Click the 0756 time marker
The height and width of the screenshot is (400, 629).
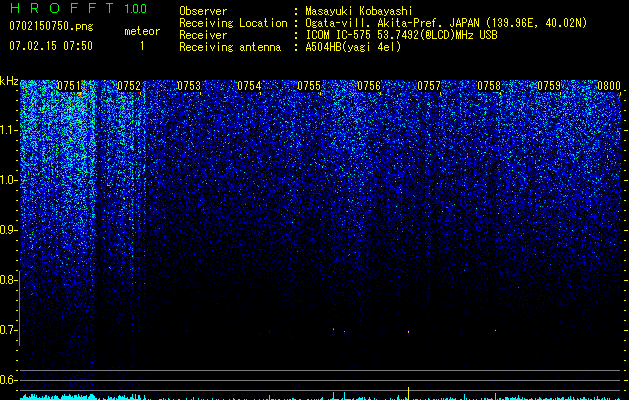(369, 86)
